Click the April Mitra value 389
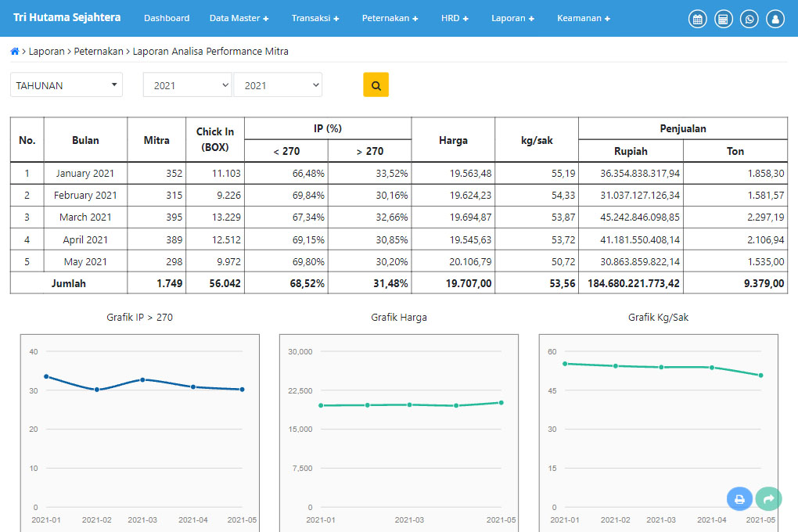Screen dimensions: 798x532 [174, 239]
